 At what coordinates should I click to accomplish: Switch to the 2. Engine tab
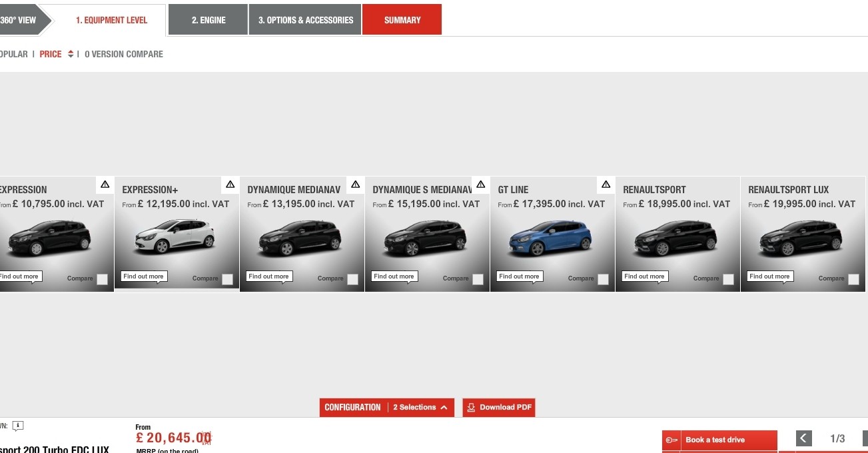pos(209,20)
